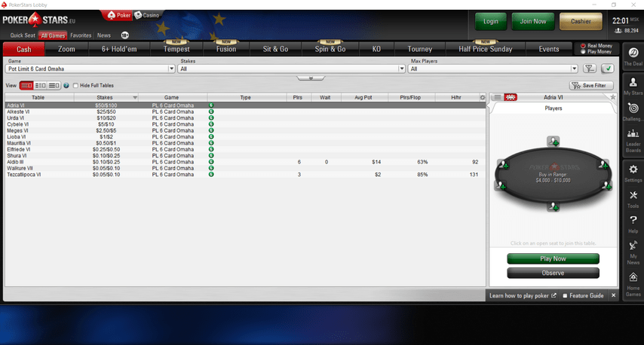Open the 6+ Hold'em tab
The width and height of the screenshot is (644, 345).
119,49
